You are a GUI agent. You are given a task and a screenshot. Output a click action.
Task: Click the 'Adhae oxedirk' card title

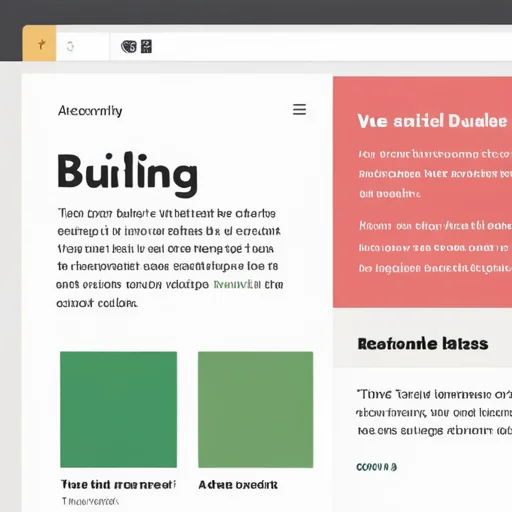point(238,484)
